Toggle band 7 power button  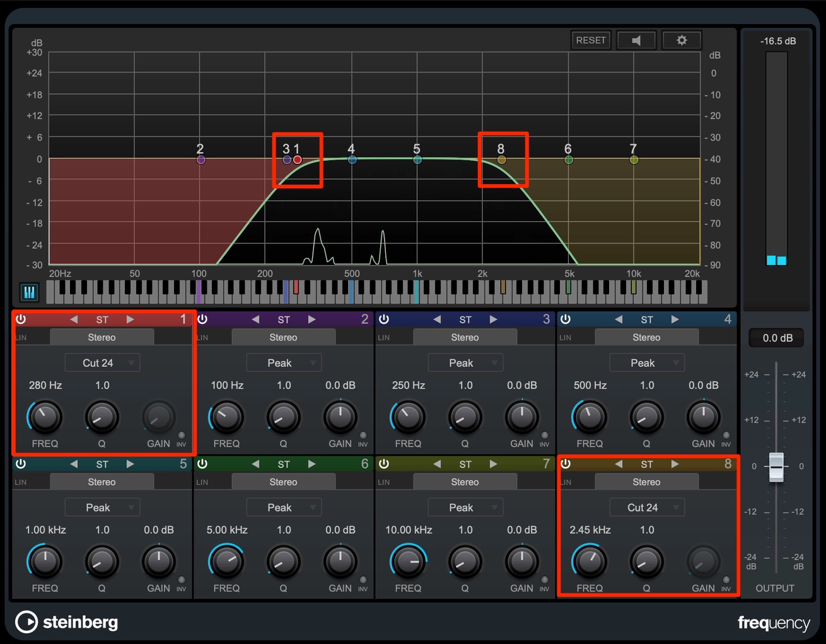pos(384,464)
